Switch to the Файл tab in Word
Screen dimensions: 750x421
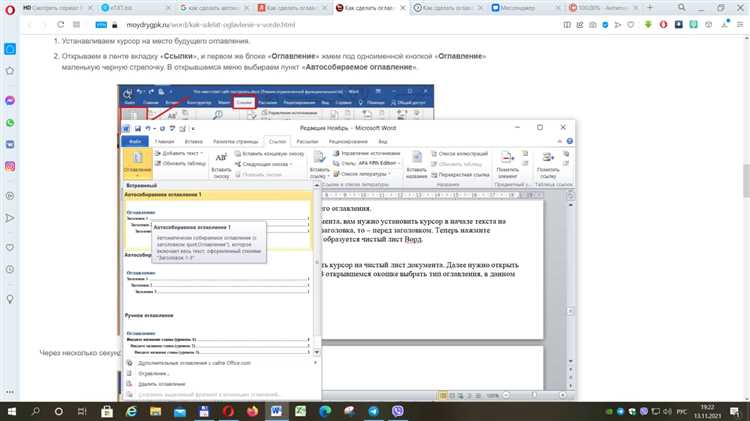pyautogui.click(x=135, y=142)
